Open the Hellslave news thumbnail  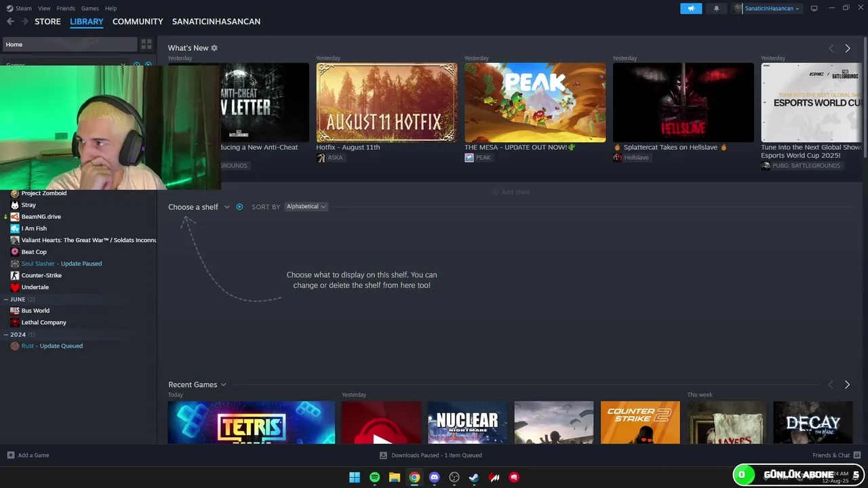click(x=683, y=102)
